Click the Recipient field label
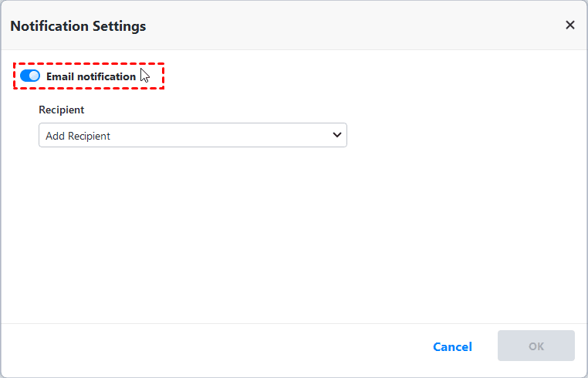The height and width of the screenshot is (378, 588). click(62, 110)
